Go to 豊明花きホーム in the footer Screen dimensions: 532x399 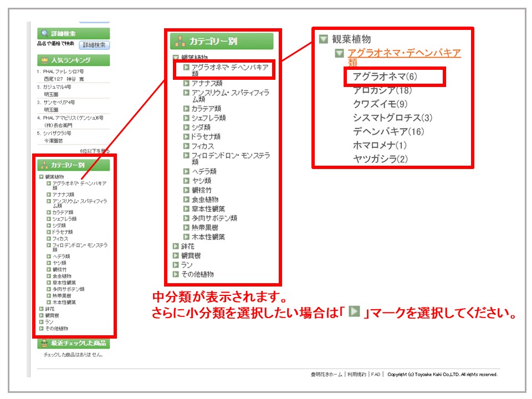326,375
